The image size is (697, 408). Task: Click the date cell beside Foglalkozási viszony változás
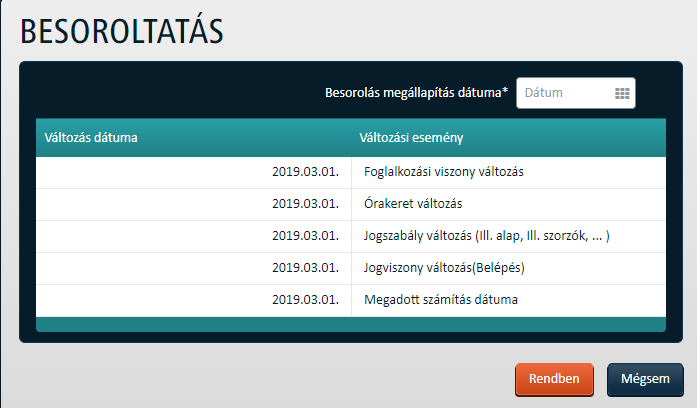point(194,172)
